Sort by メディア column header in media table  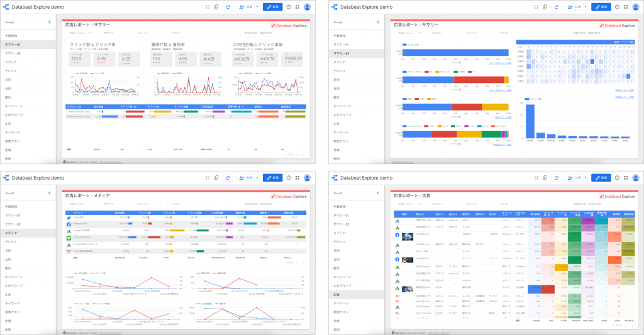click(x=78, y=212)
